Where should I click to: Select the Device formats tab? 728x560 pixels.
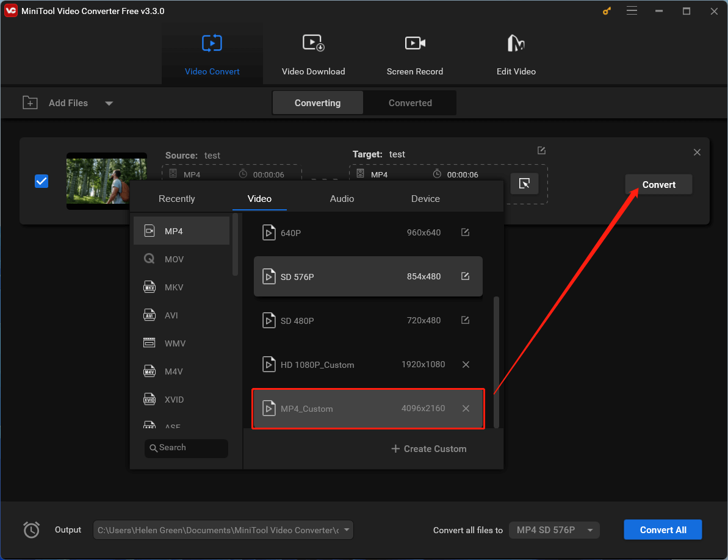coord(425,199)
